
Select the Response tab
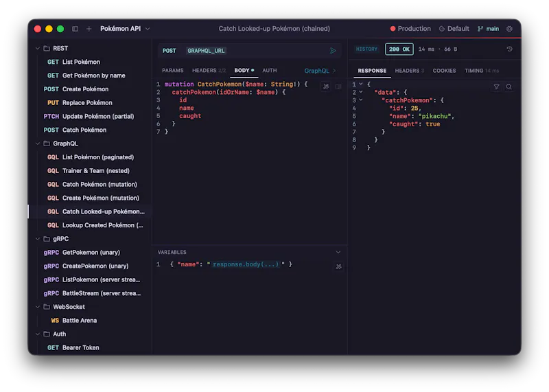tap(372, 71)
